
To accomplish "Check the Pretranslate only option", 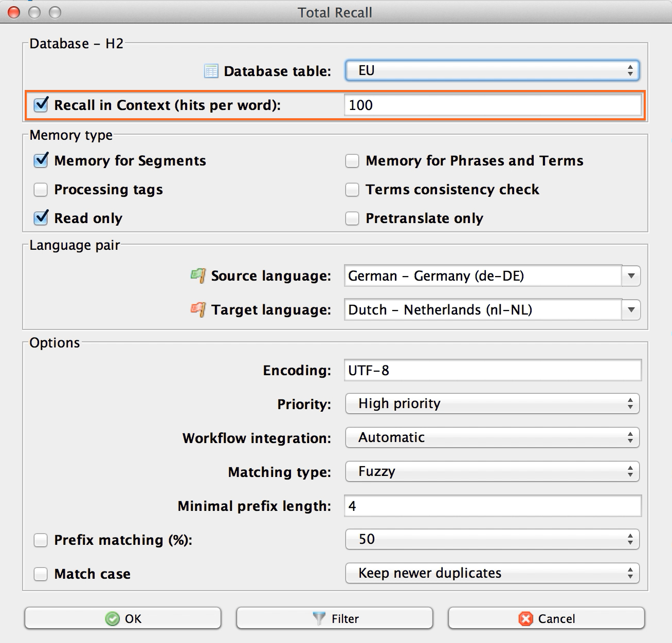I will point(352,218).
